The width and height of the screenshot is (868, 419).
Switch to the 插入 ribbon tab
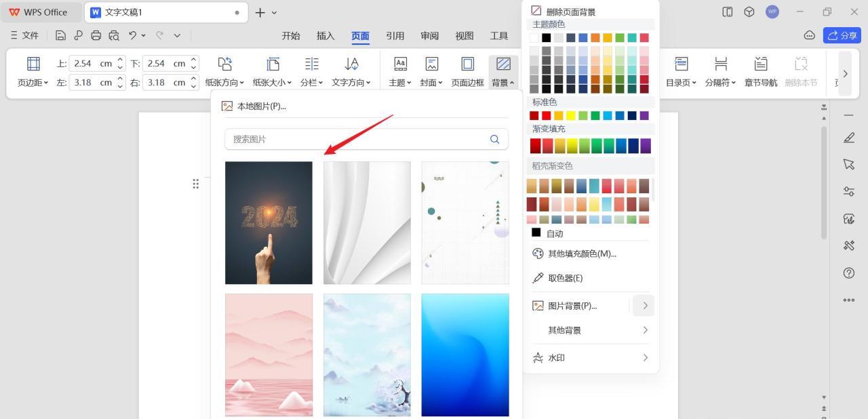pyautogui.click(x=325, y=36)
